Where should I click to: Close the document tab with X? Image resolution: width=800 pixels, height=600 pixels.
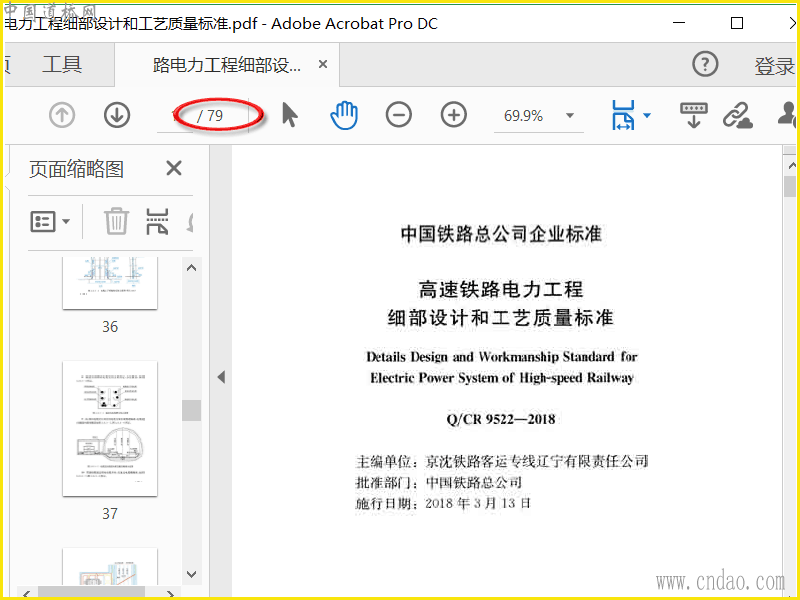click(x=323, y=64)
